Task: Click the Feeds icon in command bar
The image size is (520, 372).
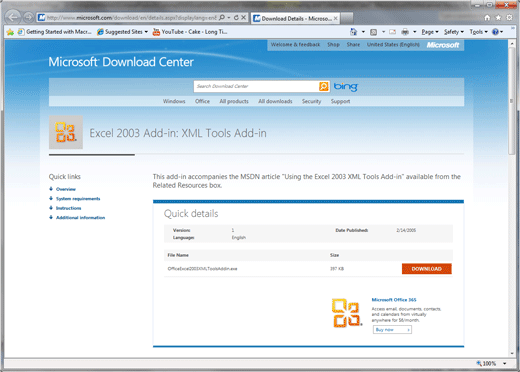Action: pyautogui.click(x=374, y=32)
